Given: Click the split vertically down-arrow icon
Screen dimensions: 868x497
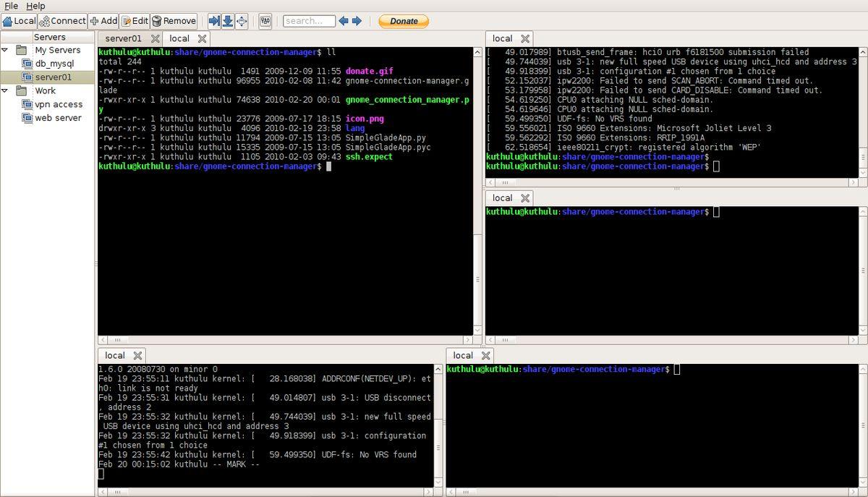Looking at the screenshot, I should (228, 21).
